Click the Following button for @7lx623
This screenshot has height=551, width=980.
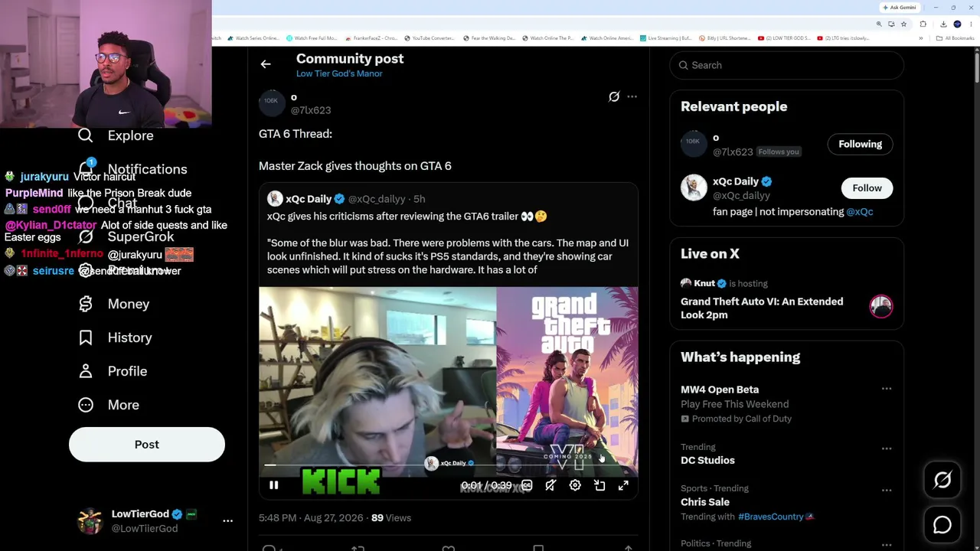pyautogui.click(x=860, y=144)
